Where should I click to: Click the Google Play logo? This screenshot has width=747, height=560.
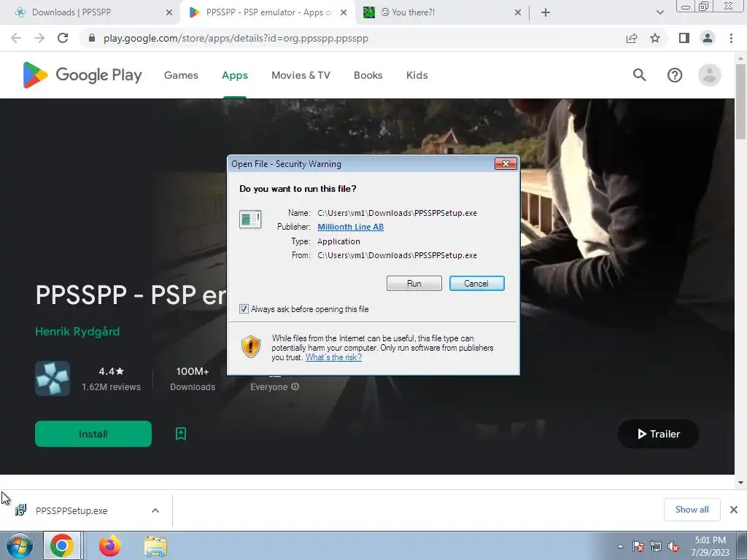[x=82, y=75]
